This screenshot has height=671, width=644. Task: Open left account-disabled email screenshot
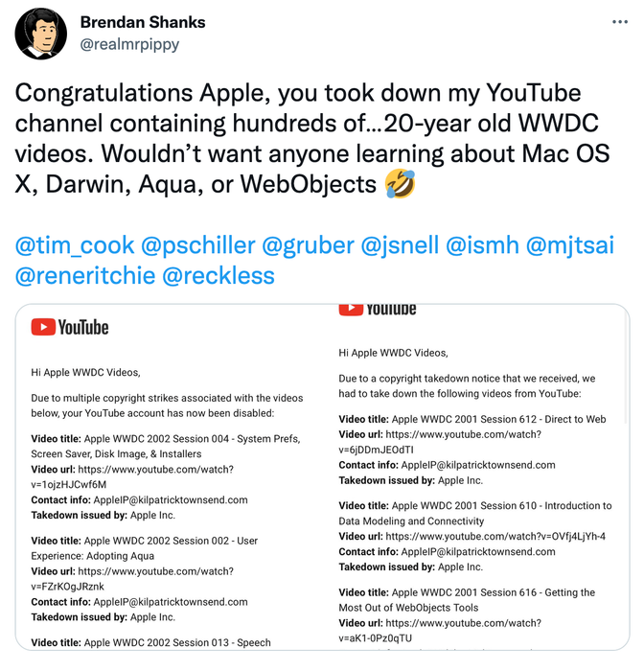pos(169,477)
